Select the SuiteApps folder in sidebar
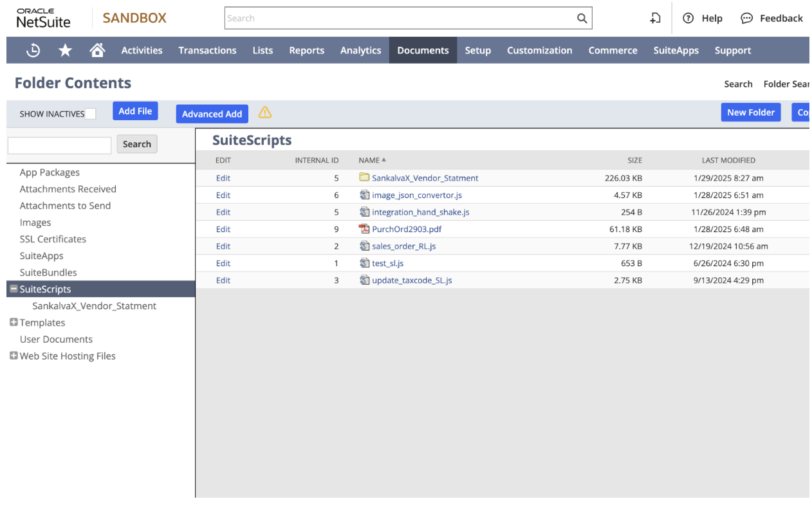The width and height of the screenshot is (812, 508). click(42, 256)
